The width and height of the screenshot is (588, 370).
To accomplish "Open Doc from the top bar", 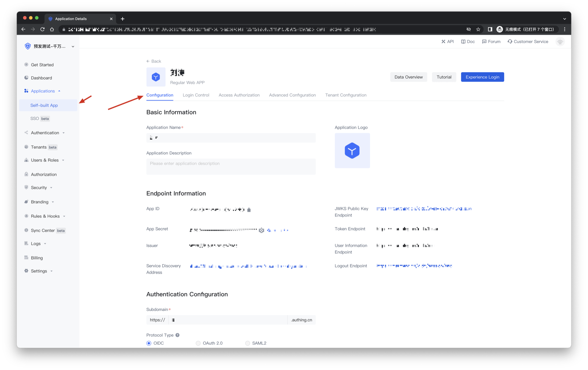I will click(468, 41).
